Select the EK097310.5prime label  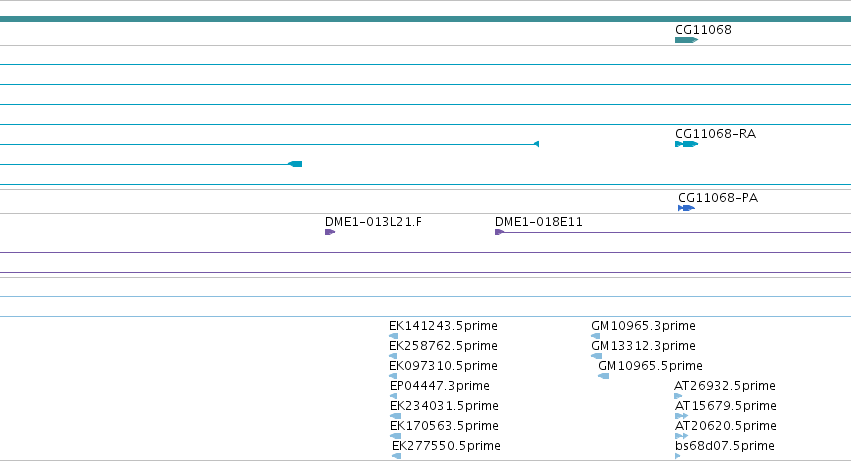(443, 366)
